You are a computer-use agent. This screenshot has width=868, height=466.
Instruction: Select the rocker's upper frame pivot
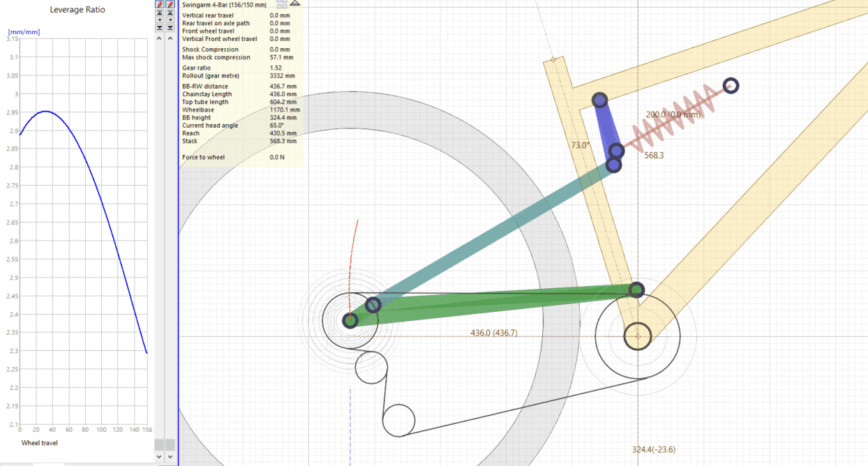600,100
